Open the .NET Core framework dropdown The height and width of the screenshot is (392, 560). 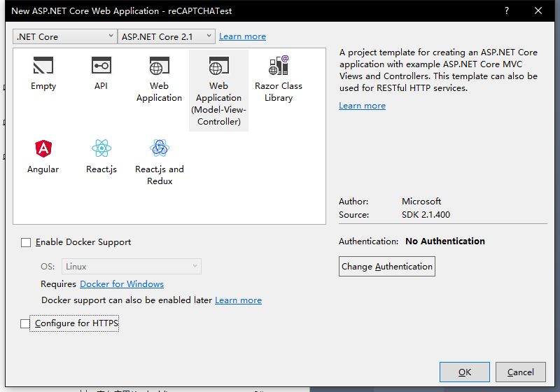[x=64, y=36]
